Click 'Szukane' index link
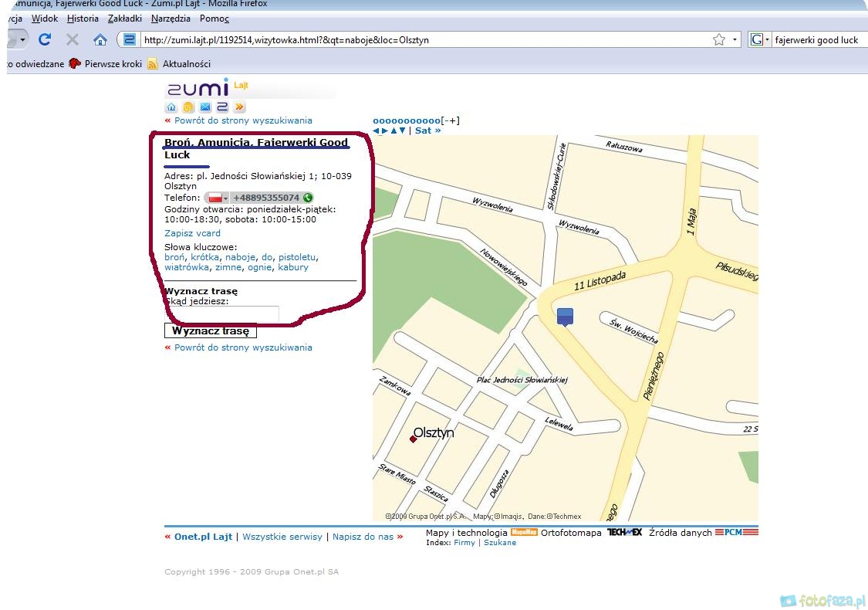Image resolution: width=868 pixels, height=610 pixels. 500,542
